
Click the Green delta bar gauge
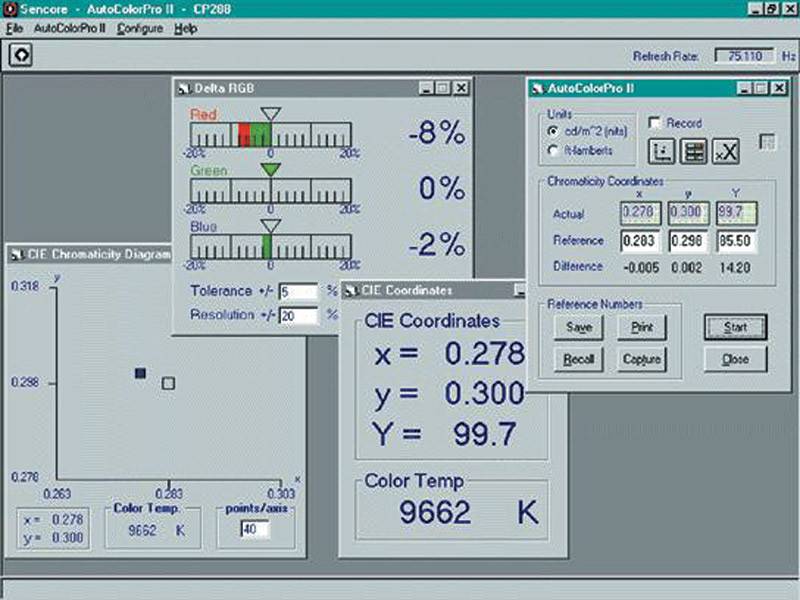[x=271, y=191]
